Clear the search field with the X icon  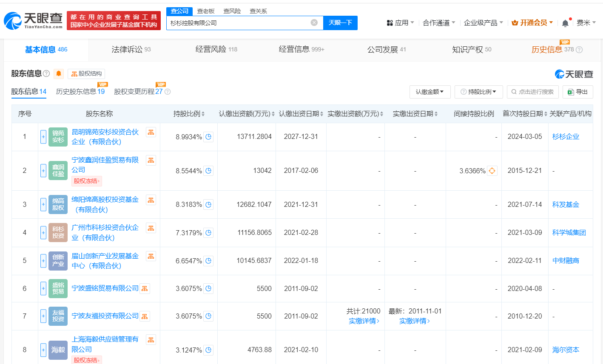[314, 23]
